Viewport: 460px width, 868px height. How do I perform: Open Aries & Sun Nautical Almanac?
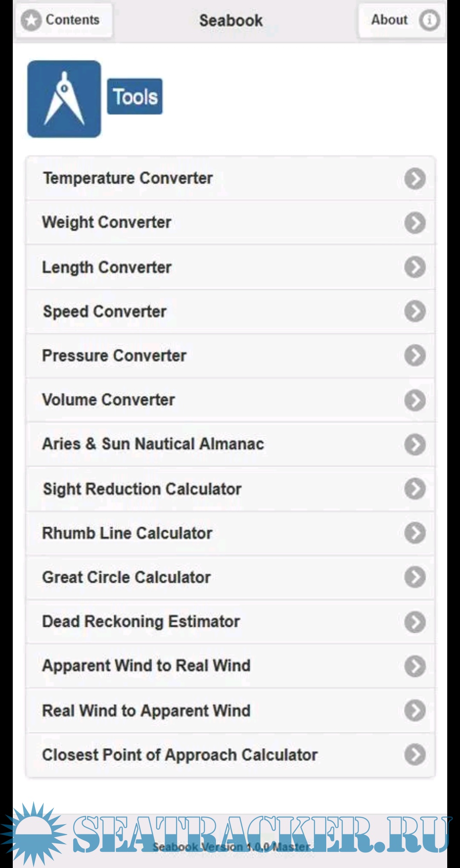pos(153,444)
